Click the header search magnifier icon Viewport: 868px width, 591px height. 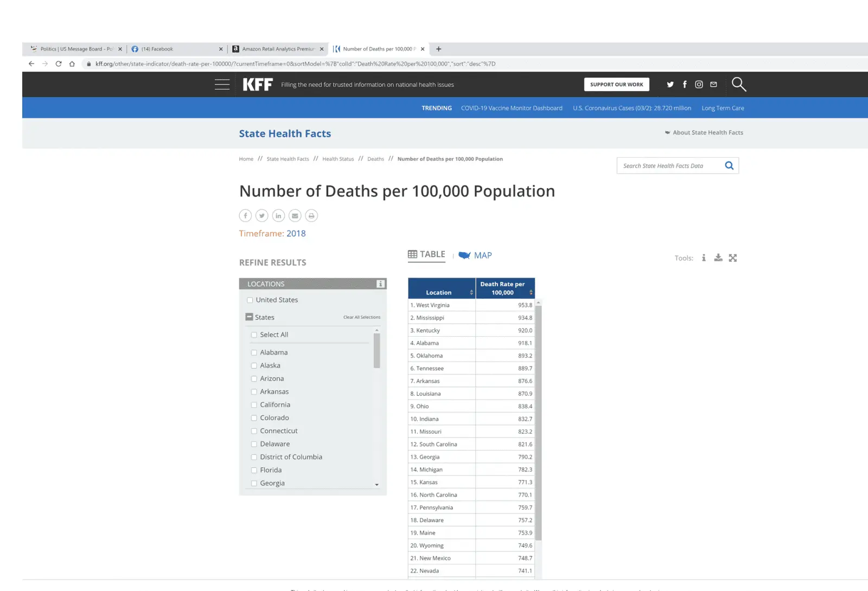coord(738,85)
